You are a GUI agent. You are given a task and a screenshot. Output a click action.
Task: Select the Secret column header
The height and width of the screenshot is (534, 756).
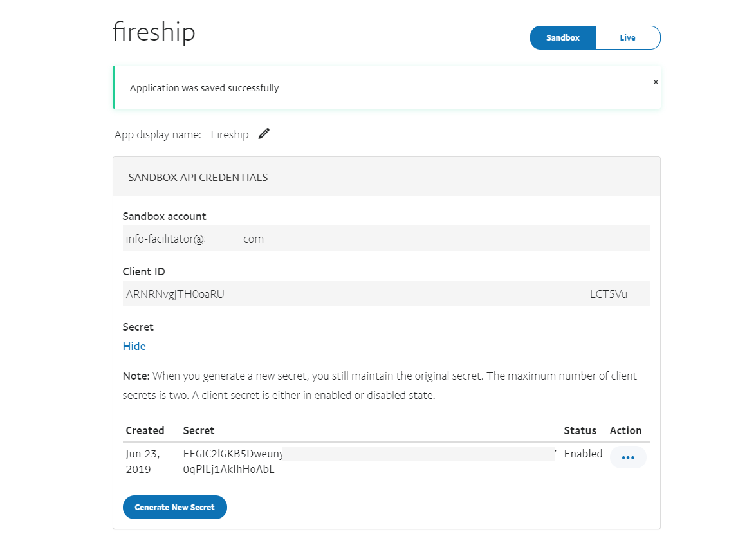[199, 430]
